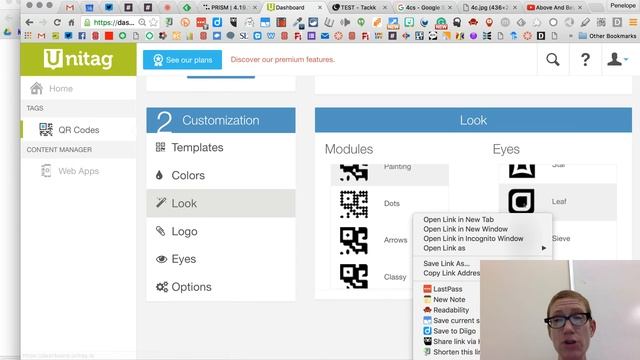Open Web Apps in sidebar

[78, 171]
